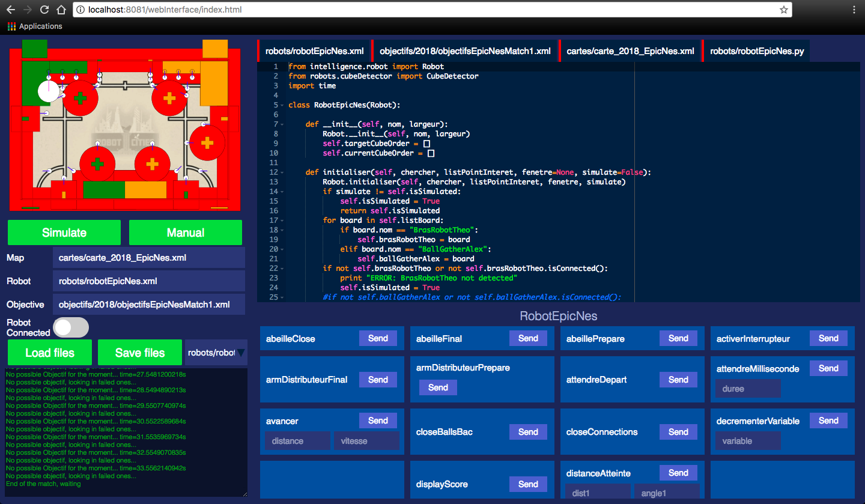Click the angle1 input field
865x504 pixels.
[667, 493]
